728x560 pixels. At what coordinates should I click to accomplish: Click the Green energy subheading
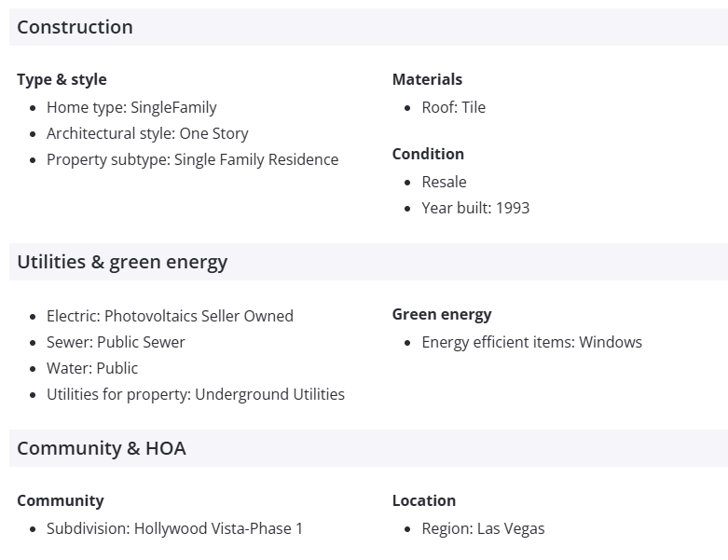[x=442, y=314]
